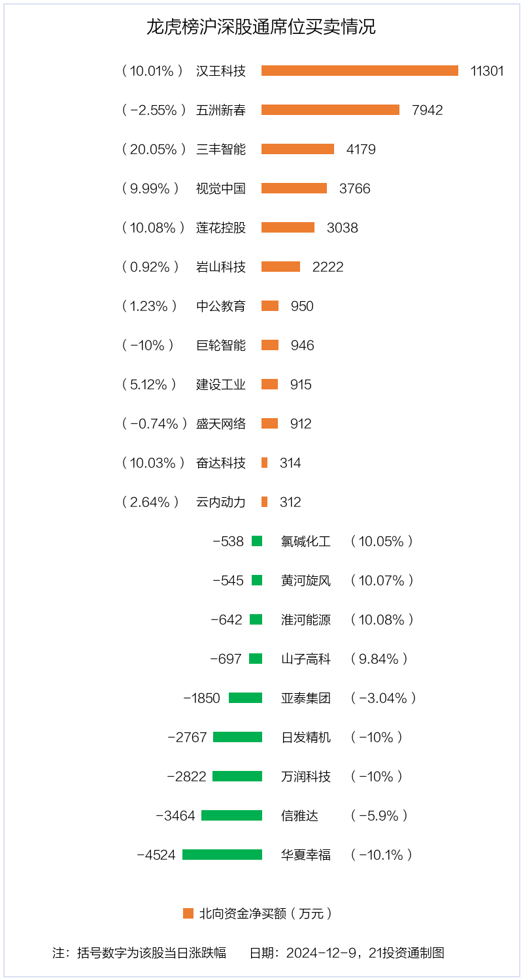Click the 莲花控股 orange bar
The height and width of the screenshot is (980, 523).
[x=288, y=227]
